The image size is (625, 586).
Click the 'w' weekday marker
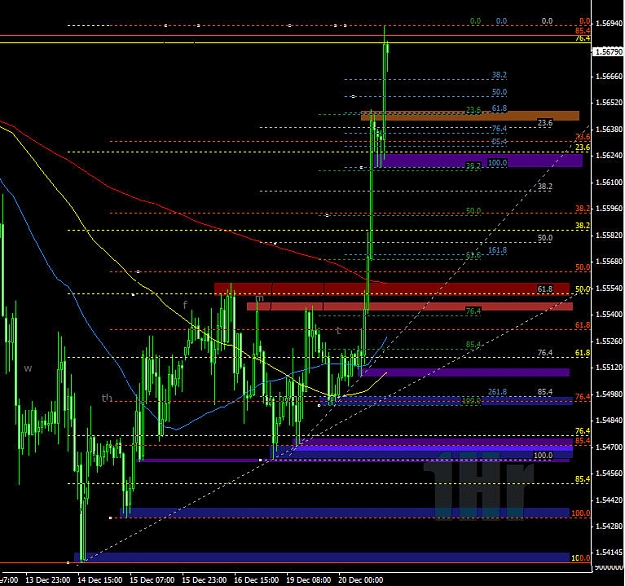tap(28, 368)
